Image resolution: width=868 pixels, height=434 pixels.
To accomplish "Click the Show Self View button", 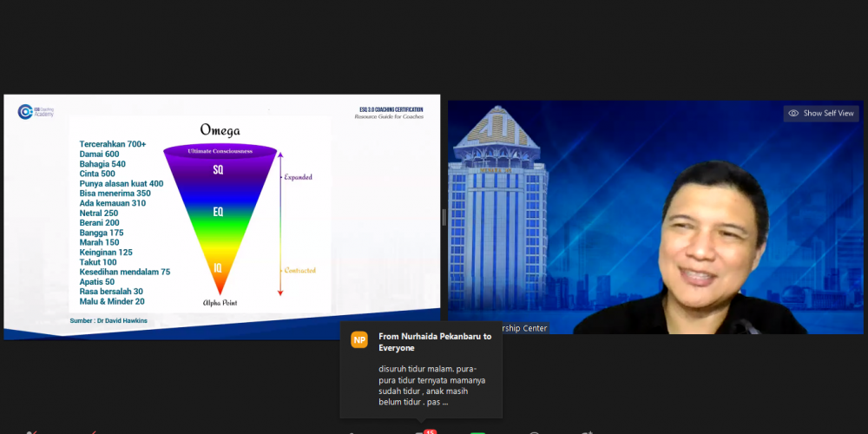I will (x=821, y=113).
